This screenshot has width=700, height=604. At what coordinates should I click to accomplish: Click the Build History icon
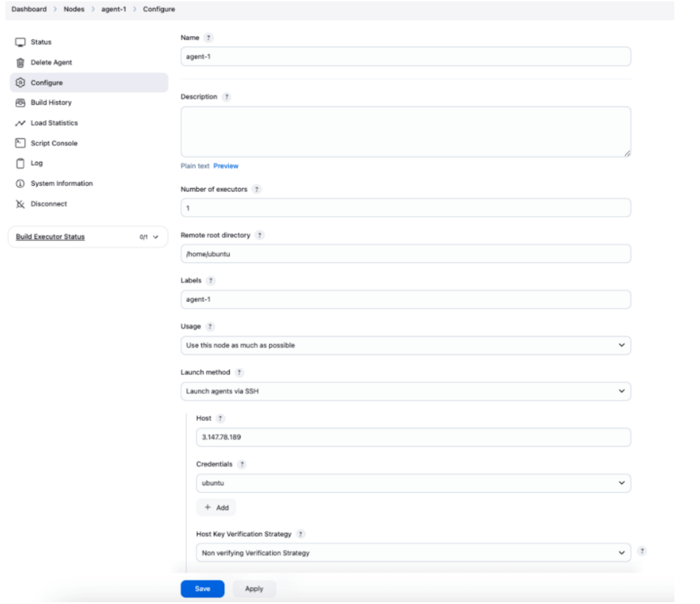pos(20,102)
